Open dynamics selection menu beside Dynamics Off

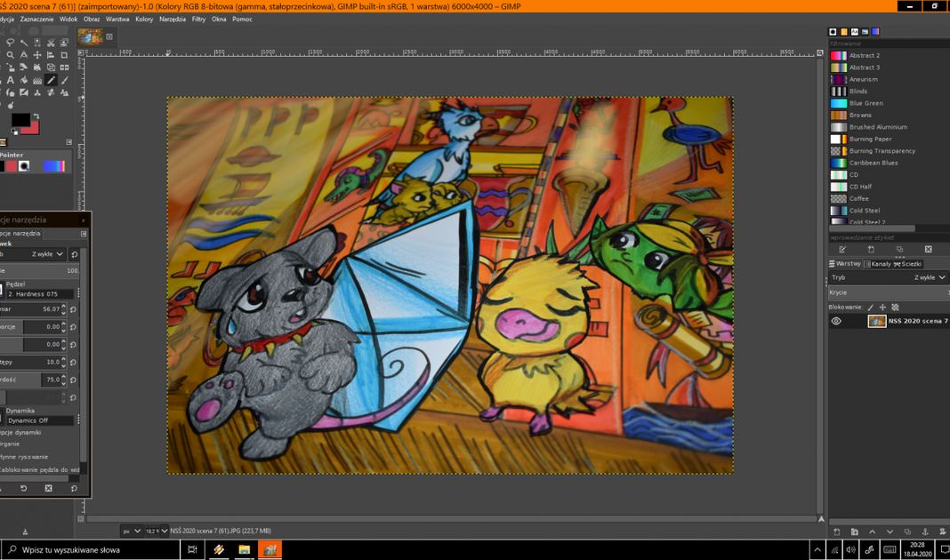click(78, 420)
